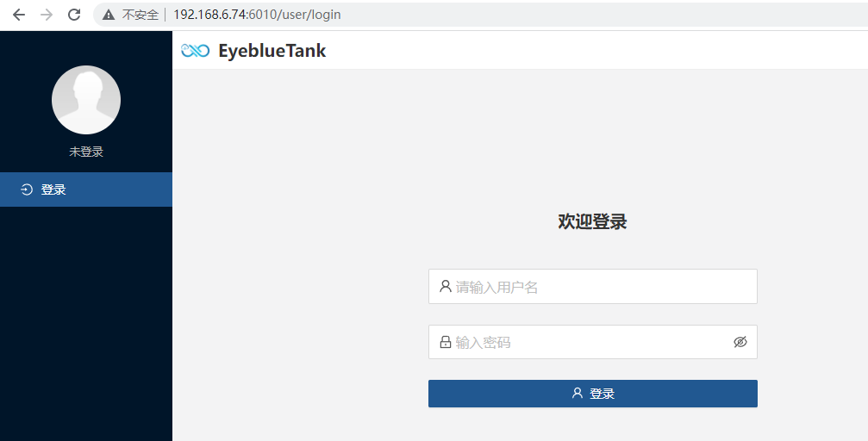Click the 不安全 security label
868x441 pixels.
click(x=141, y=15)
